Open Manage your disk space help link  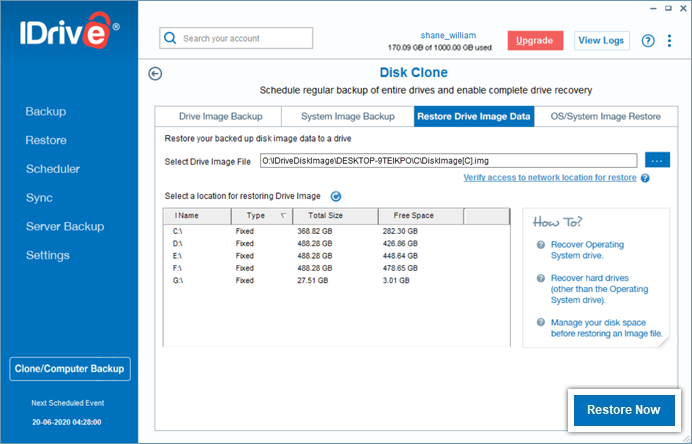(606, 328)
